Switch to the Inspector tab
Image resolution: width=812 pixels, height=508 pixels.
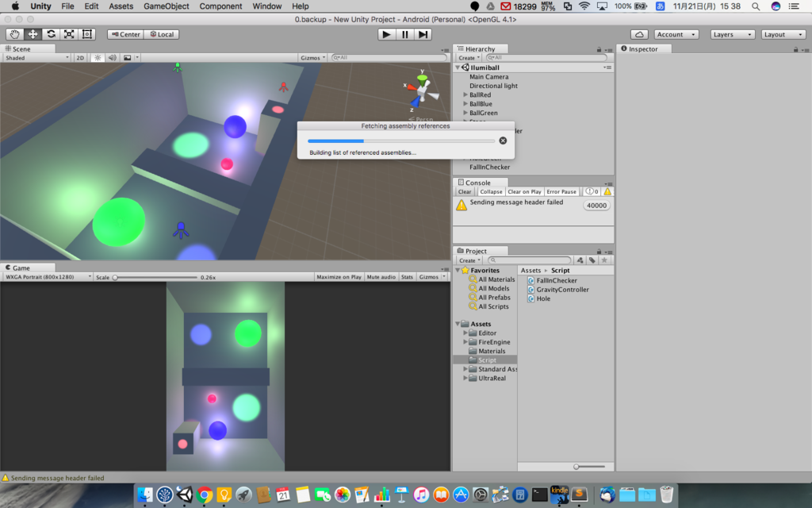643,48
